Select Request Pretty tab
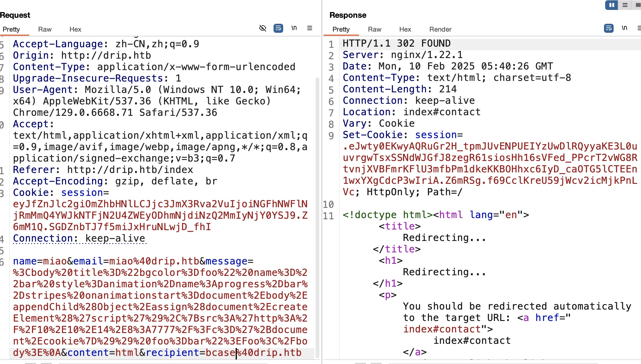Viewport: 641px width, 364px height. tap(11, 29)
